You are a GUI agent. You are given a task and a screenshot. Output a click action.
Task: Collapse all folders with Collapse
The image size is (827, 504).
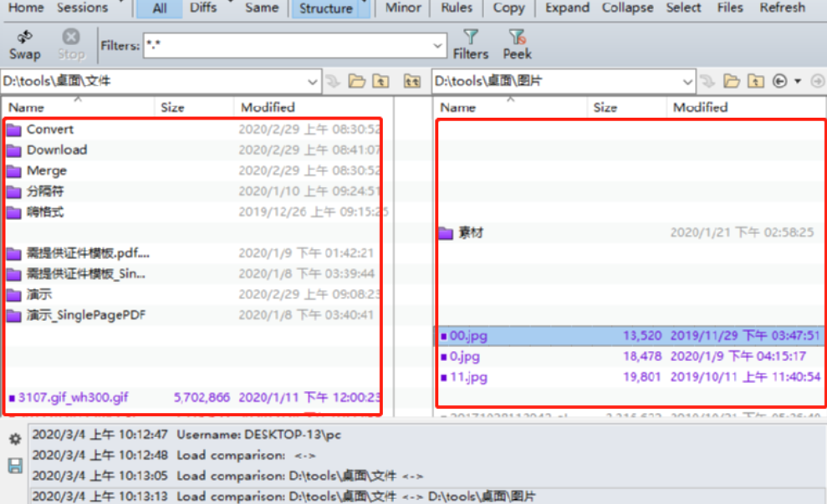627,8
